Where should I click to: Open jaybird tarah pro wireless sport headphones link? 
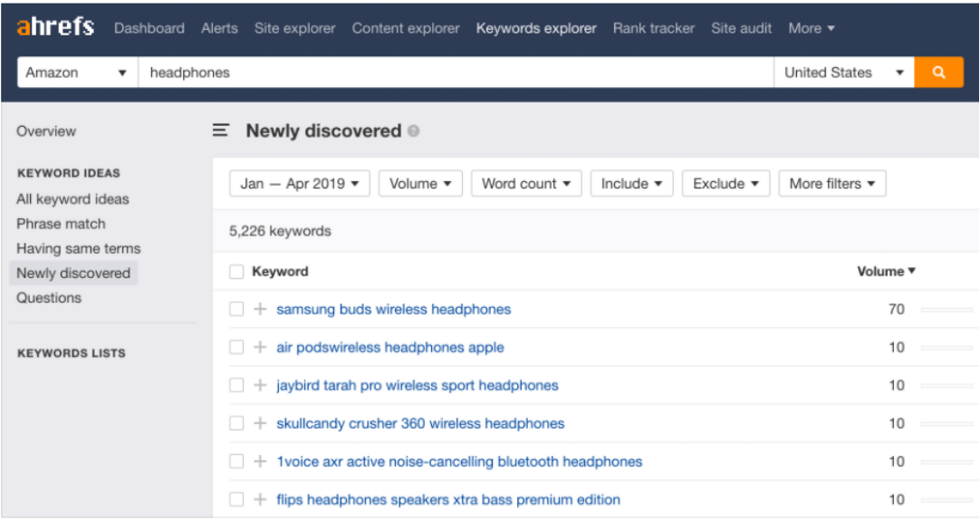click(418, 385)
